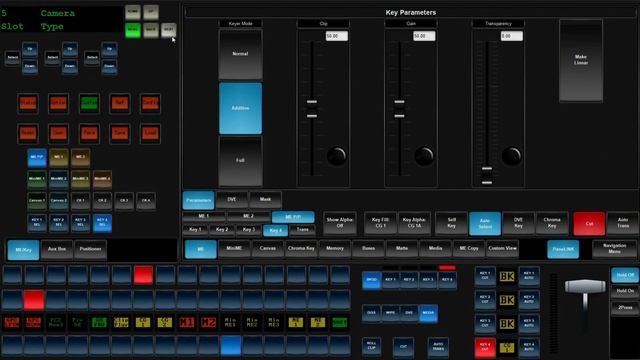The image size is (640, 360).
Task: Toggle the PanelLINK button
Action: pos(563,249)
